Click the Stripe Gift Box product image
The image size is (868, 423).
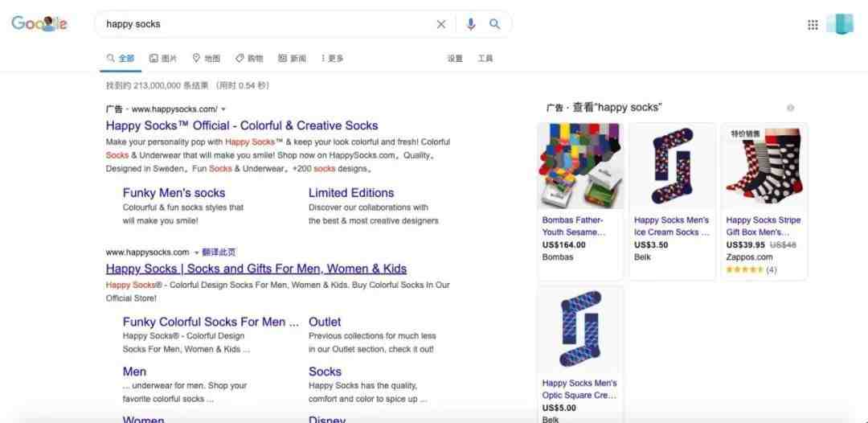tap(764, 166)
